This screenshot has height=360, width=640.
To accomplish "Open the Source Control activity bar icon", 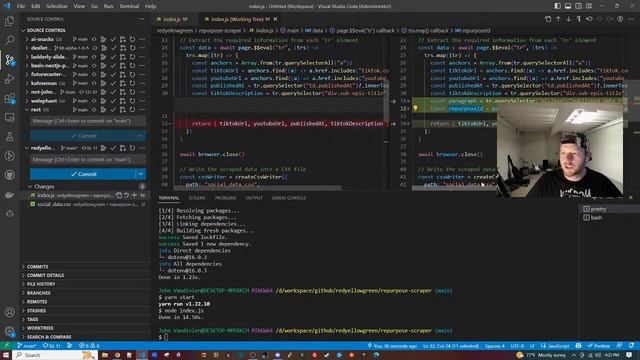I will 9,60.
